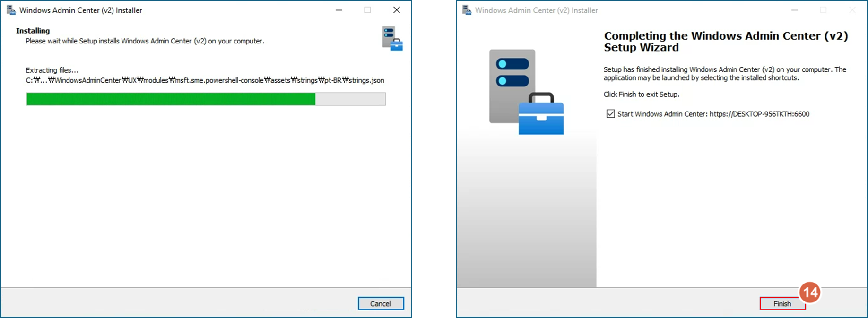The height and width of the screenshot is (318, 868).
Task: Click the 'Installing' heading text
Action: (x=33, y=31)
